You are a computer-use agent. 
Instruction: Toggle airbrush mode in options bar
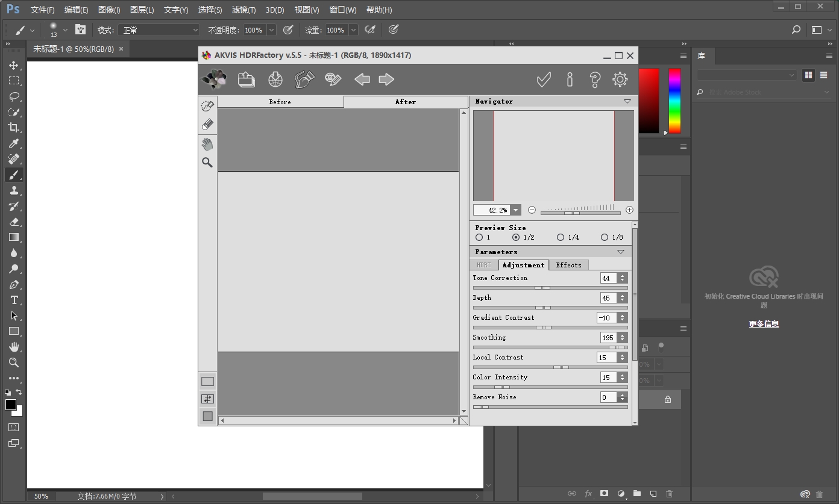(370, 30)
